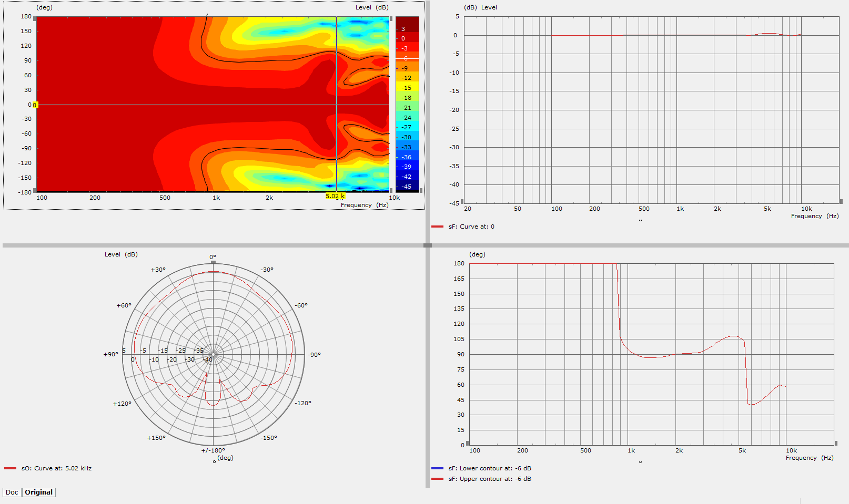Click the '(dB) Level' title of the level chart

click(480, 7)
